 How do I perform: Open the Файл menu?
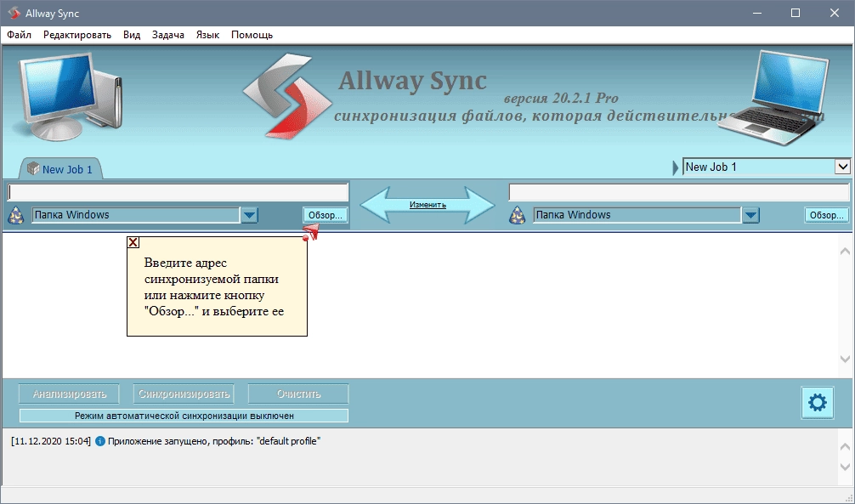pyautogui.click(x=19, y=35)
